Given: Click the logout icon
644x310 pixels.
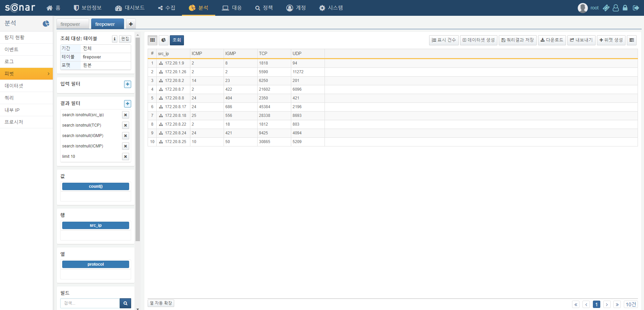Looking at the screenshot, I should [x=636, y=8].
